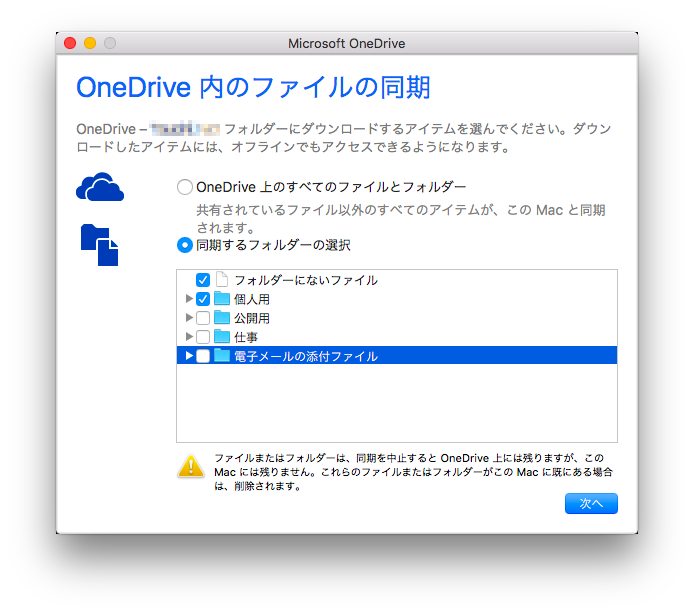694x614 pixels.
Task: Click the 同期するフォルダーの選択 label text
Action: (x=273, y=245)
